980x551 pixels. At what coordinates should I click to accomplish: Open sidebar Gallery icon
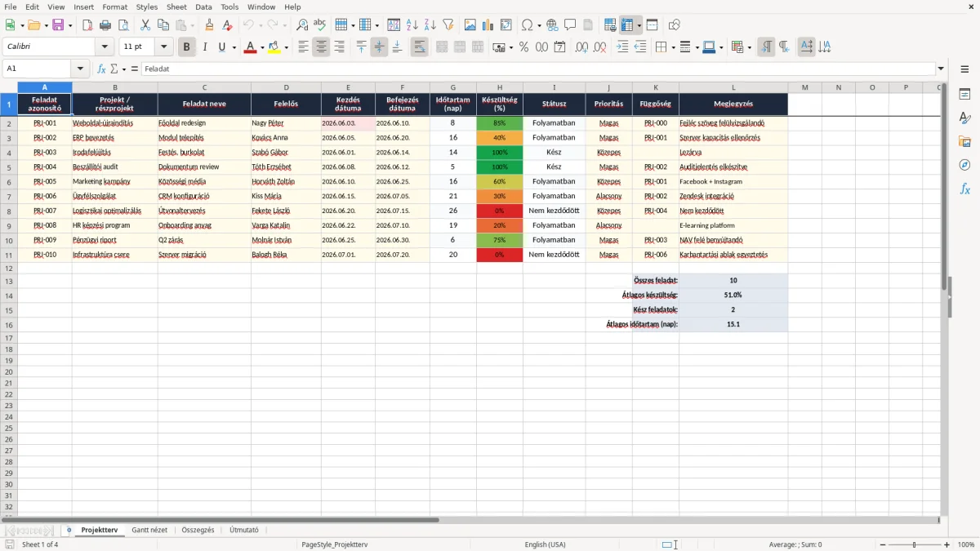pyautogui.click(x=964, y=142)
